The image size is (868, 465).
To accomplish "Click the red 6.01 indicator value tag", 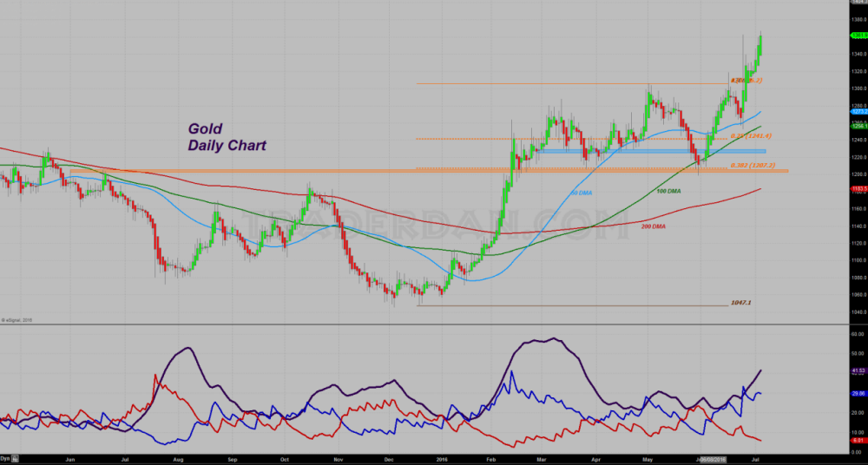I will pos(858,439).
